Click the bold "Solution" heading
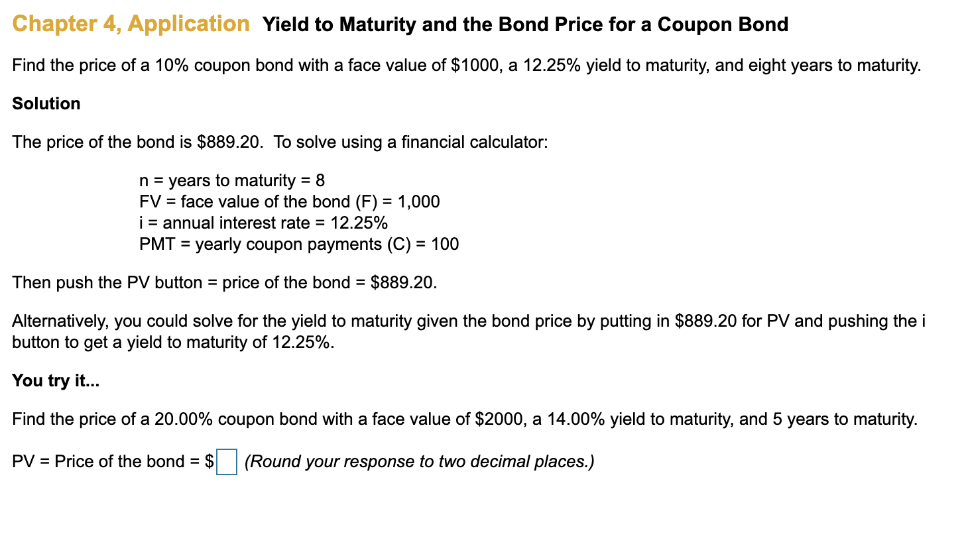This screenshot has width=966, height=560. 46,103
